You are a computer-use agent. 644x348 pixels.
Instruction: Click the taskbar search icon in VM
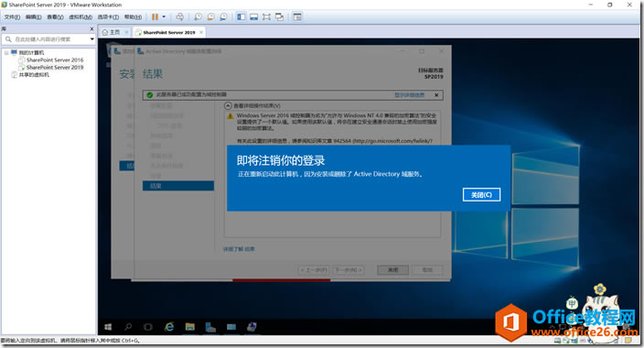[x=128, y=327]
